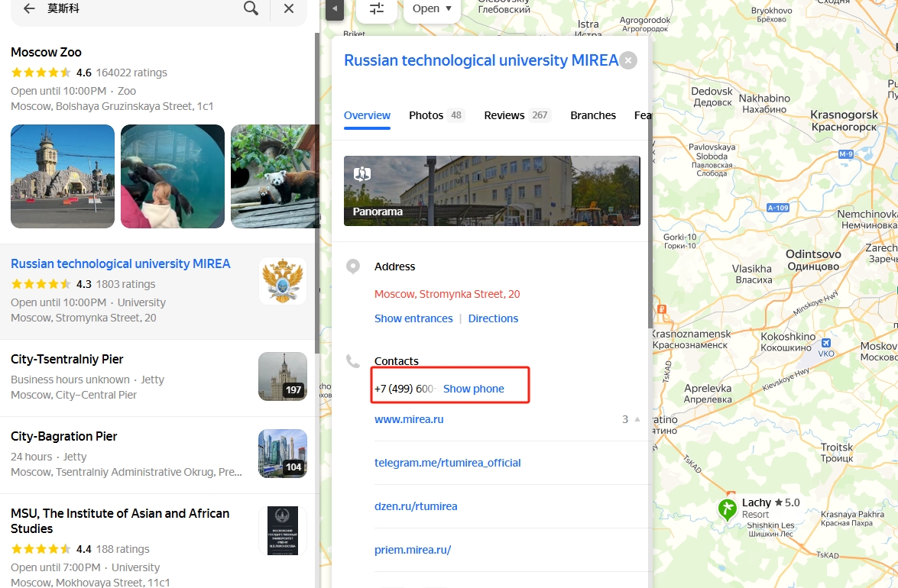This screenshot has height=588, width=898.
Task: Select Russian technological university MIREA in results
Action: (x=121, y=263)
